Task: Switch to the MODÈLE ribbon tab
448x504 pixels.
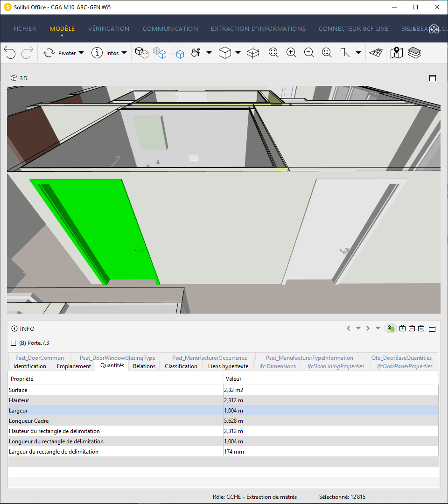Action: 62,28
